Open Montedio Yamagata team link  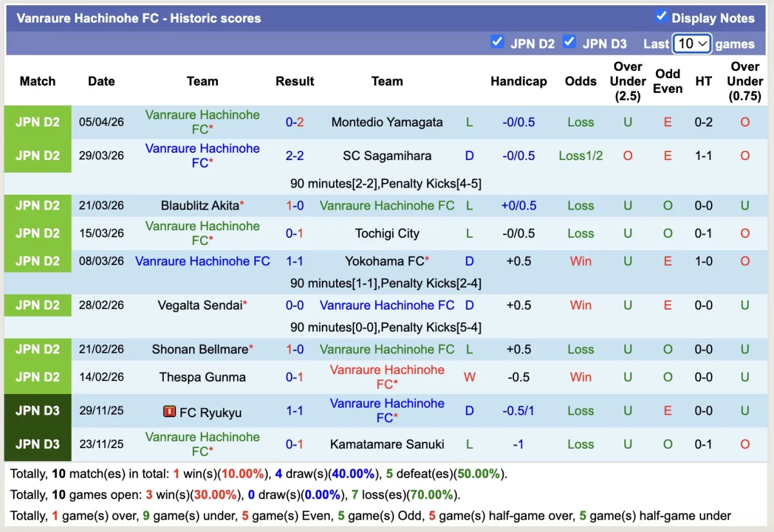tap(387, 123)
